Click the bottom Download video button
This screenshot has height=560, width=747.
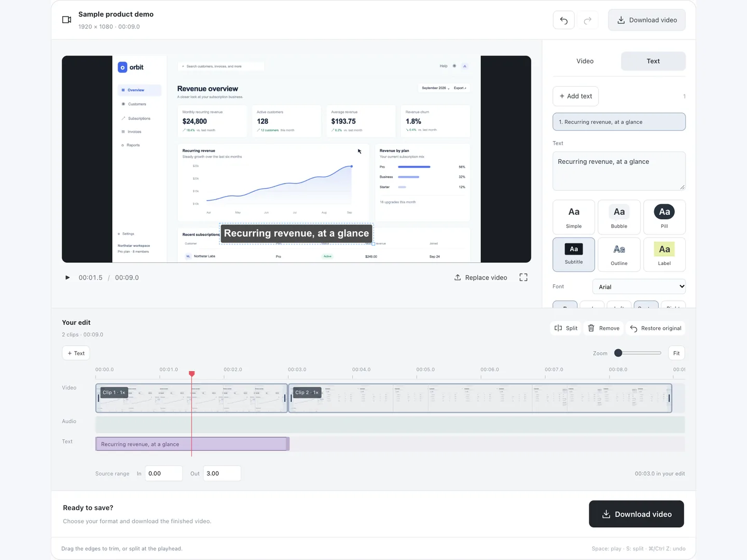point(637,514)
